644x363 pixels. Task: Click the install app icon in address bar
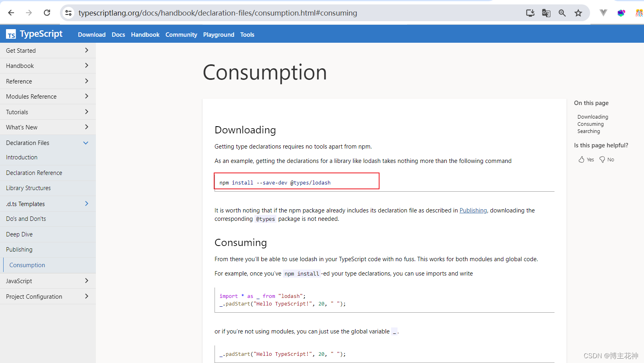pos(530,13)
